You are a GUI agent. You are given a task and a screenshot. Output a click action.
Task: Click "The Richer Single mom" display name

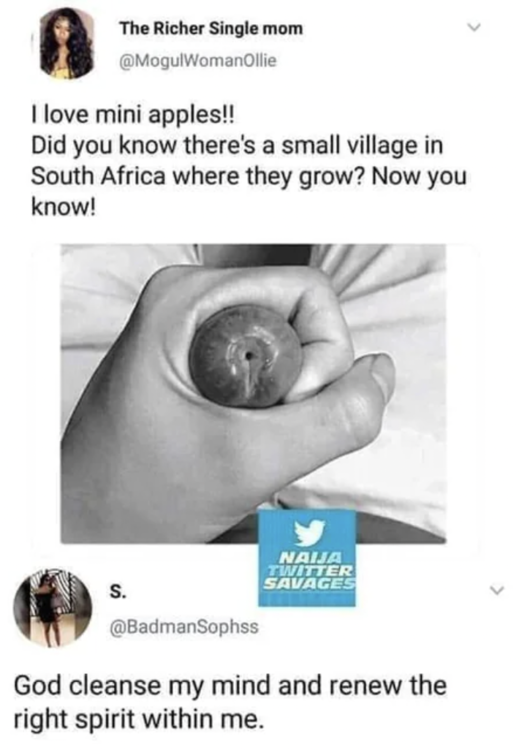pos(211,29)
